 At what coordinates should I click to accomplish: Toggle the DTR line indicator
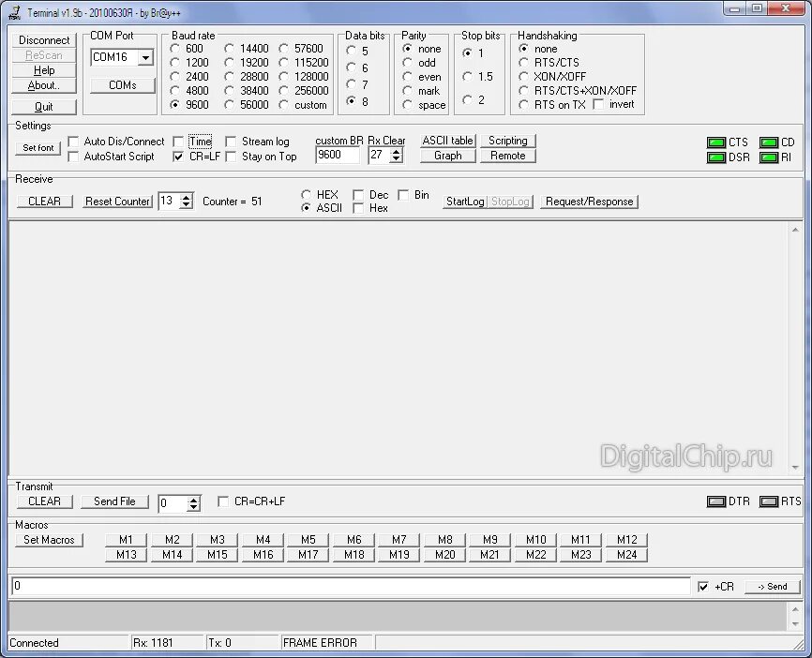click(x=716, y=501)
